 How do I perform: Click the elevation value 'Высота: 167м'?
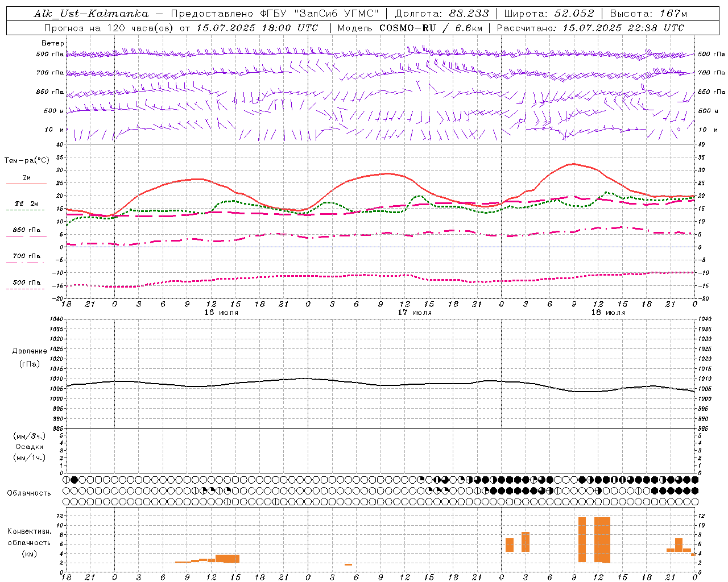pos(648,14)
